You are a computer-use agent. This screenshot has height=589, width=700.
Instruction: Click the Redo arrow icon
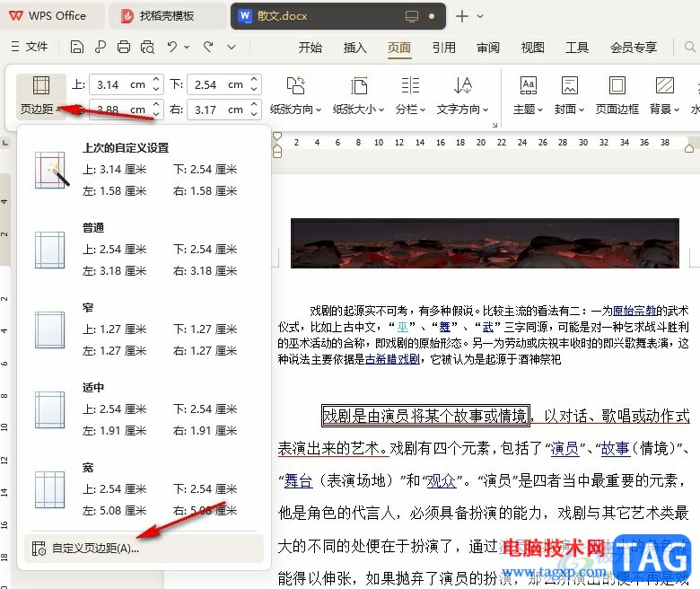click(208, 47)
